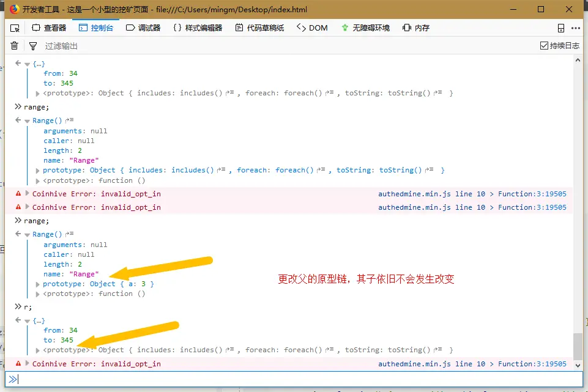Expand prototype: Object { includes row
Image resolution: width=588 pixels, height=392 pixels.
[37, 171]
